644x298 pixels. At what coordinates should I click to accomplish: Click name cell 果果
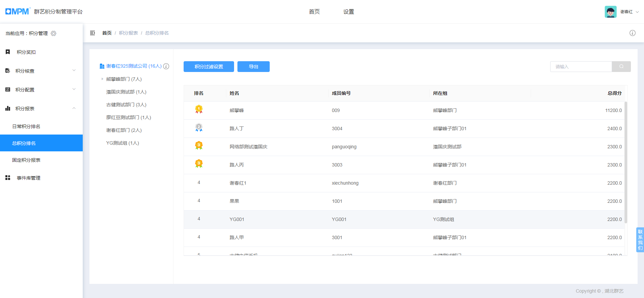[234, 201]
